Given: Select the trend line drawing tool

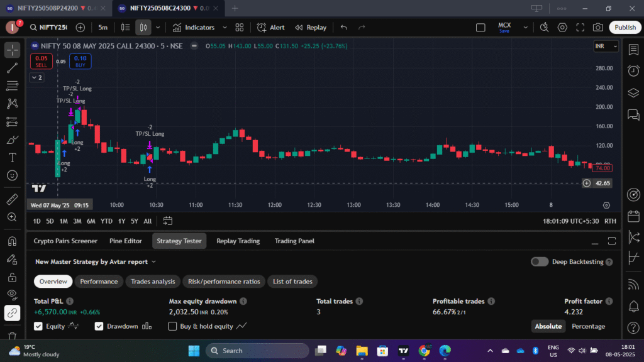Looking at the screenshot, I should point(13,68).
